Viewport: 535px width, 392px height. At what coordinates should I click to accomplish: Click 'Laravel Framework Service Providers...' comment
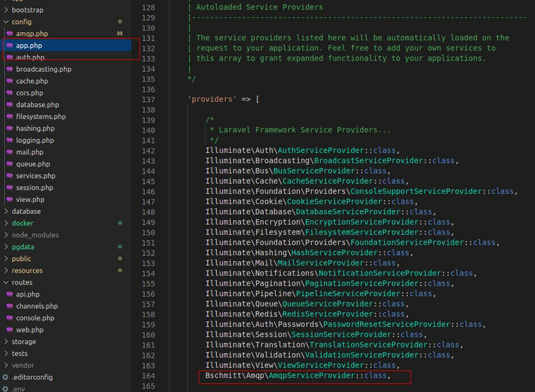pos(305,130)
